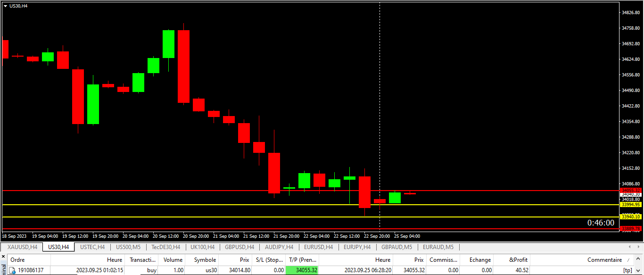Click the green T/P cell 34055.32
The width and height of the screenshot is (644, 275).
point(302,270)
